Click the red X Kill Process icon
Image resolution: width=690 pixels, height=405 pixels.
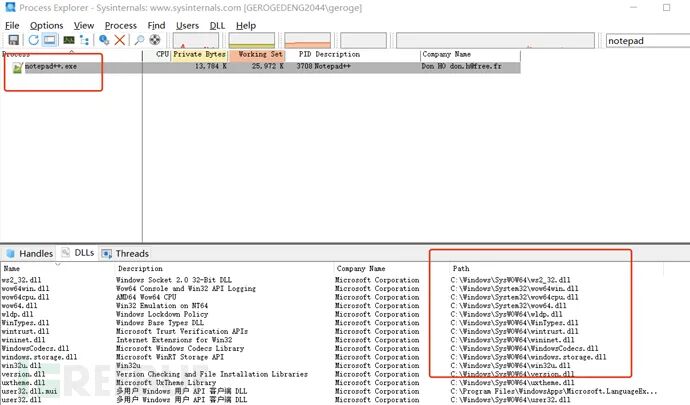tap(120, 40)
